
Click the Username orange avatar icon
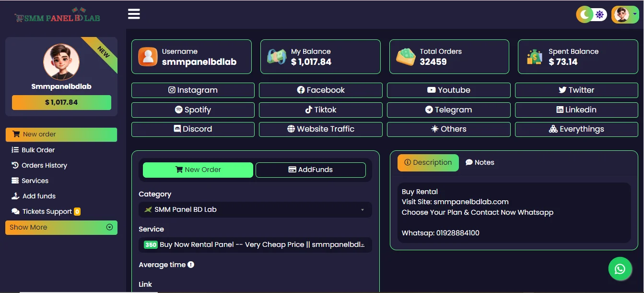coord(148,57)
